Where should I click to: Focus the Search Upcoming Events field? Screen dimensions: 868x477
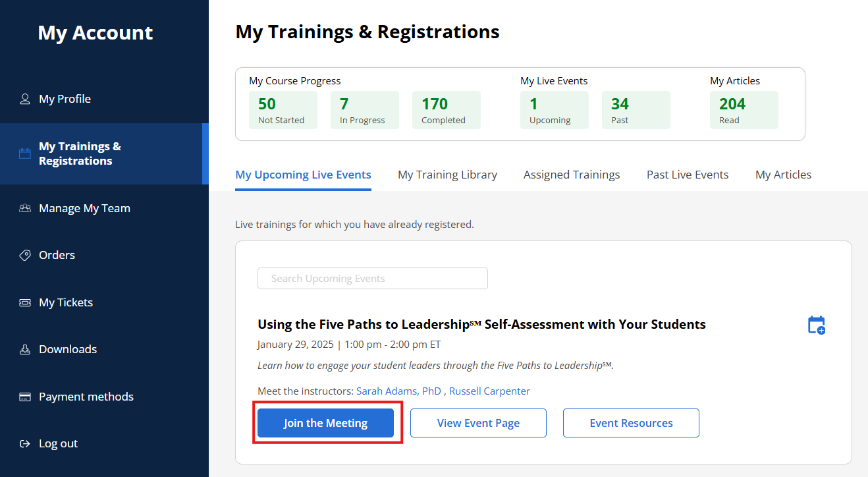pyautogui.click(x=372, y=279)
